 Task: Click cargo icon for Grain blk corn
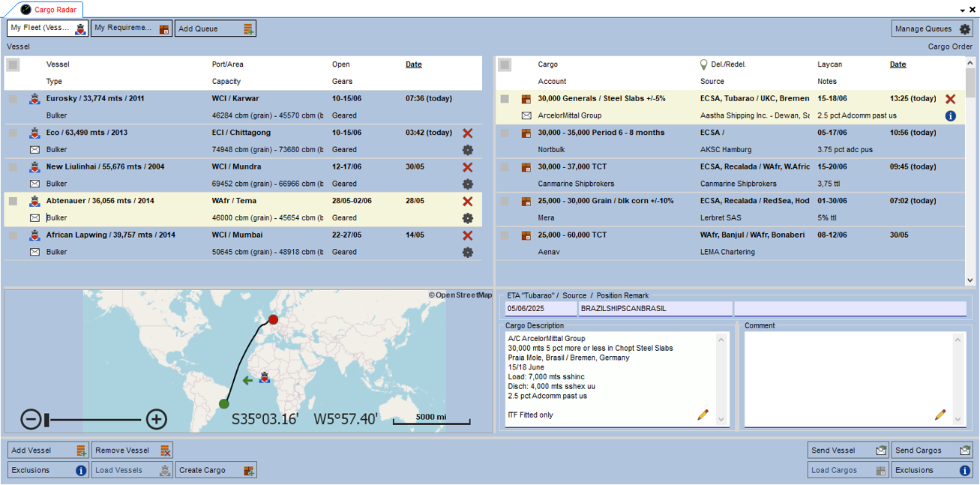526,201
